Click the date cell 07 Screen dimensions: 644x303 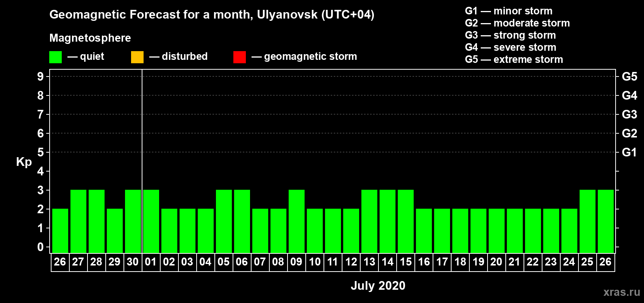(260, 262)
